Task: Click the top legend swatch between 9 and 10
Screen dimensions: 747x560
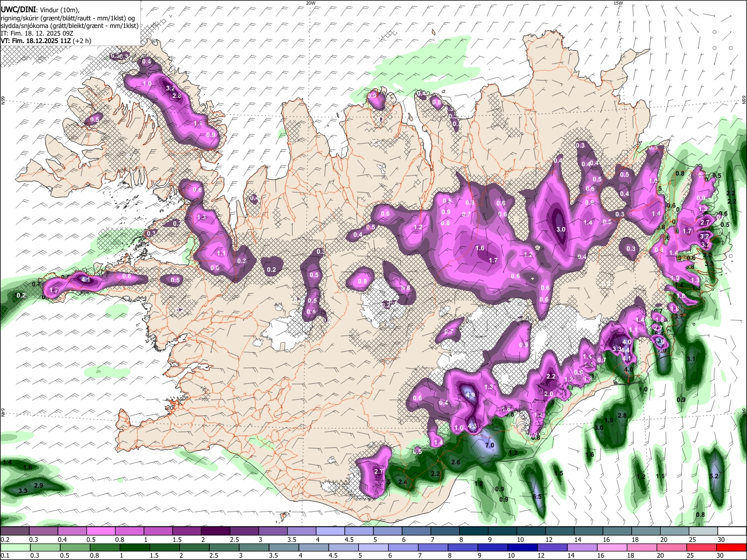Action: point(502,531)
